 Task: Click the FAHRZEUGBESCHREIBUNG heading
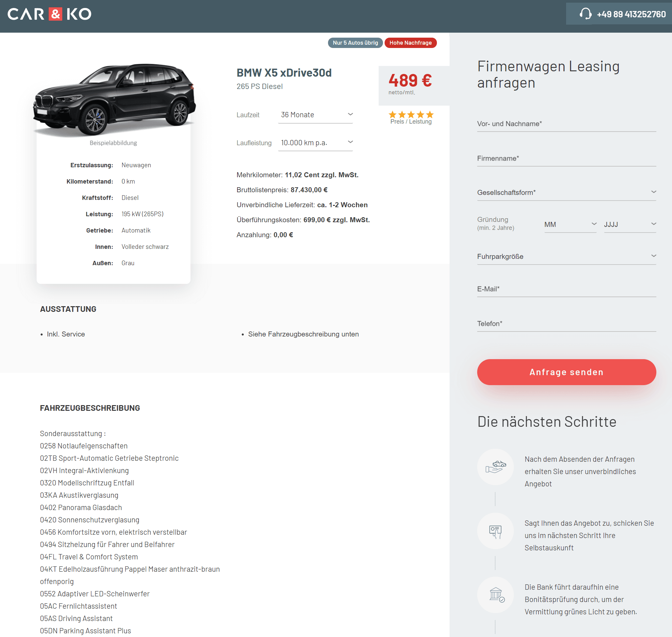coord(90,408)
